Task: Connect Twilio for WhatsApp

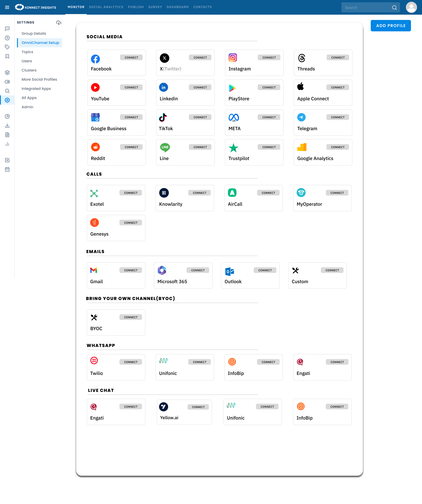Action: tap(131, 362)
